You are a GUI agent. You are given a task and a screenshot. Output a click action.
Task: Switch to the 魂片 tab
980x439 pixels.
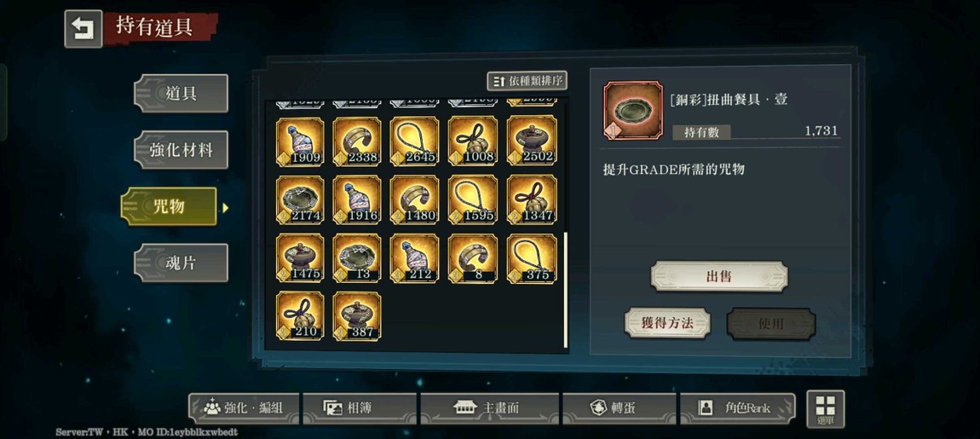[x=181, y=263]
